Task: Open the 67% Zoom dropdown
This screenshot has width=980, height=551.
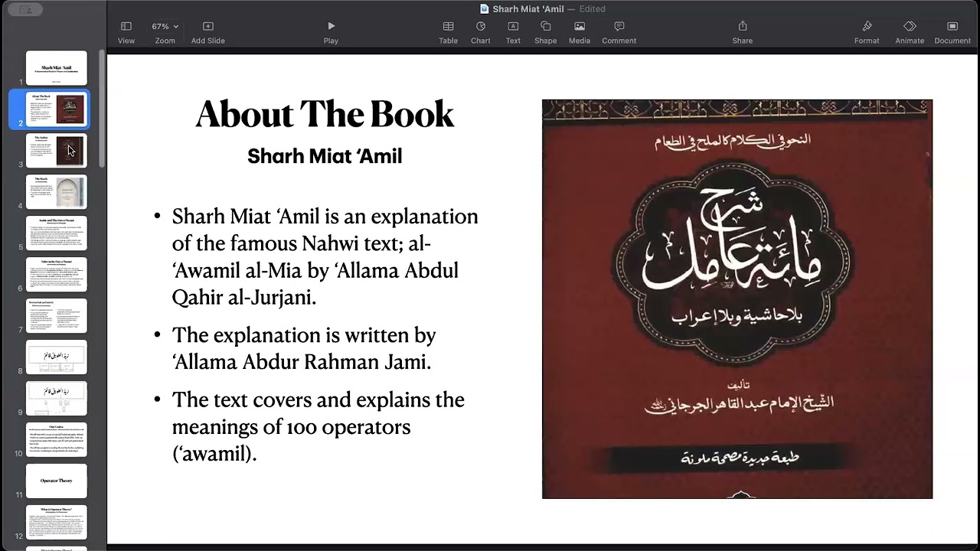Action: [165, 32]
